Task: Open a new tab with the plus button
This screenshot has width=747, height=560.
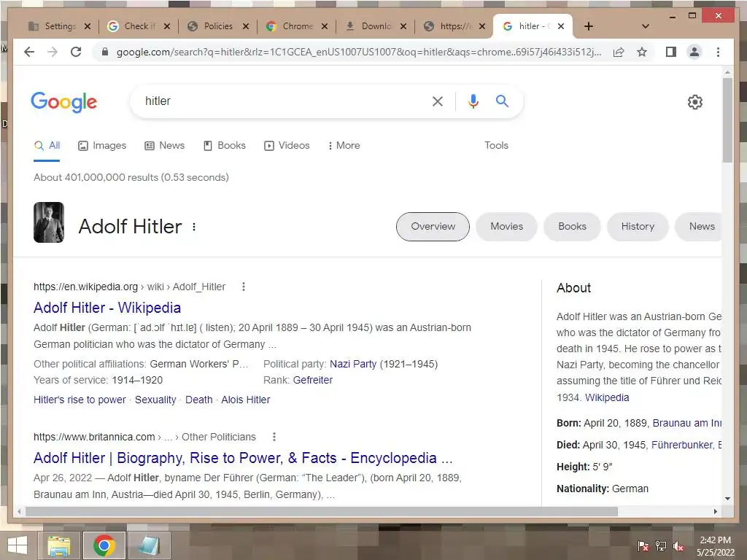Action: [x=589, y=26]
